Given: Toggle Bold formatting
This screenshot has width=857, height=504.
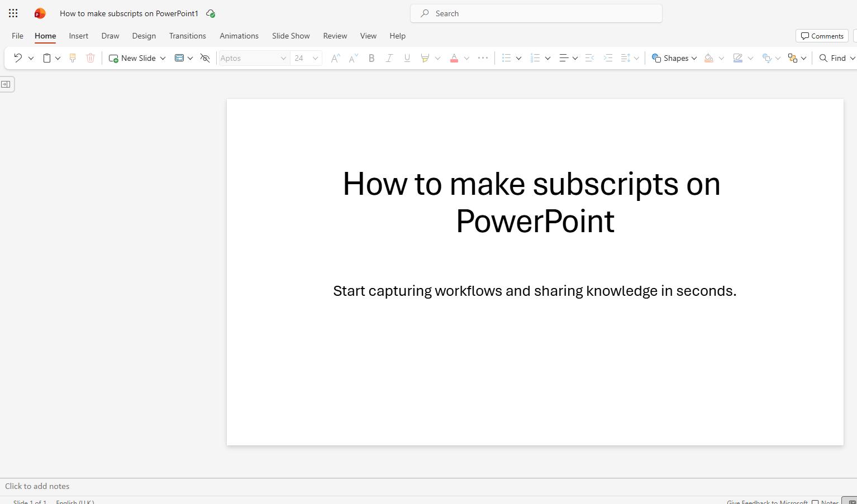Looking at the screenshot, I should pyautogui.click(x=372, y=58).
